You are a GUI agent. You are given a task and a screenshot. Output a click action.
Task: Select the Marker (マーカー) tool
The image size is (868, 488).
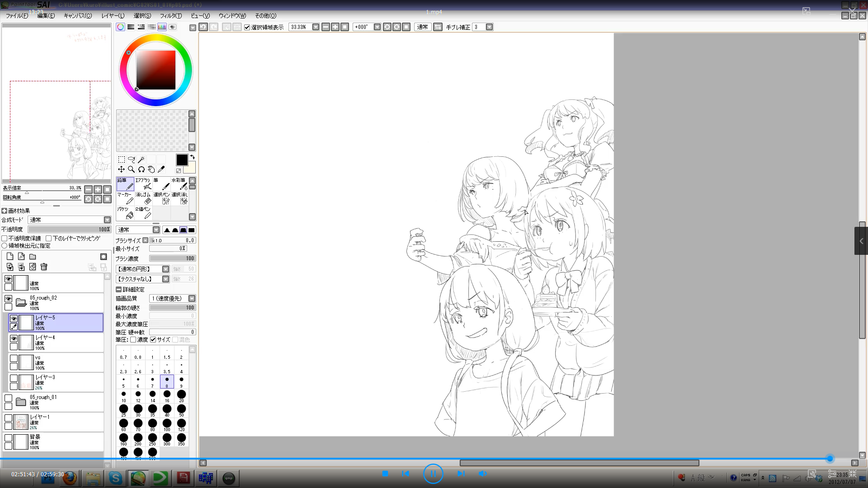click(x=125, y=198)
